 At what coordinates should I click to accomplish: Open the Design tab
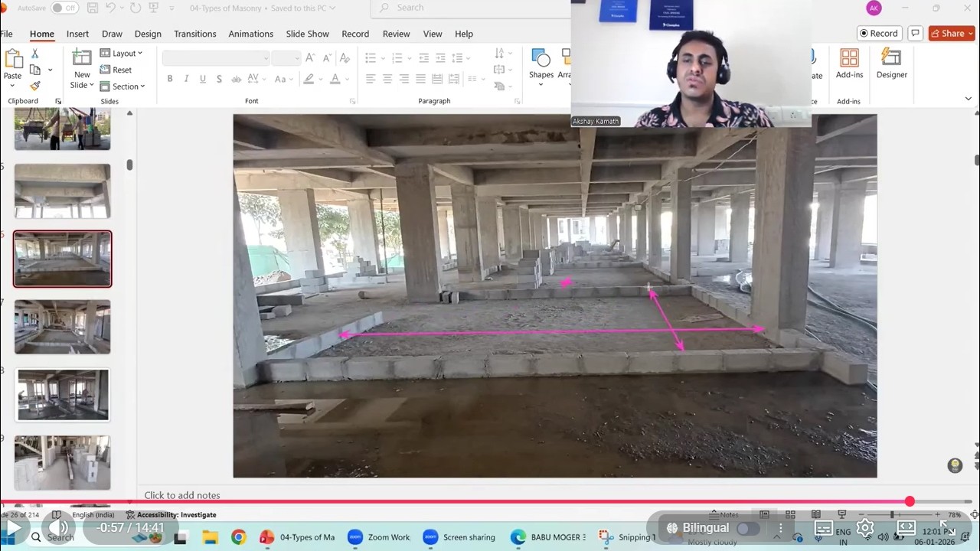point(148,34)
